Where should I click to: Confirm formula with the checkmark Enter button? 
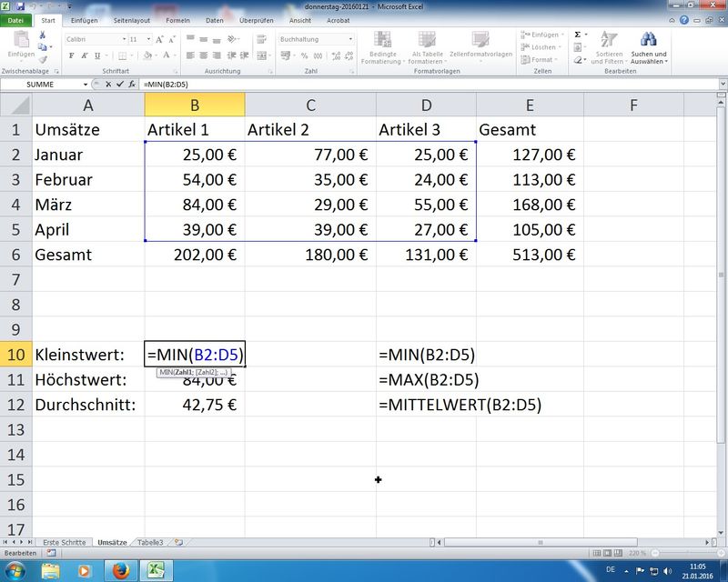[x=119, y=85]
